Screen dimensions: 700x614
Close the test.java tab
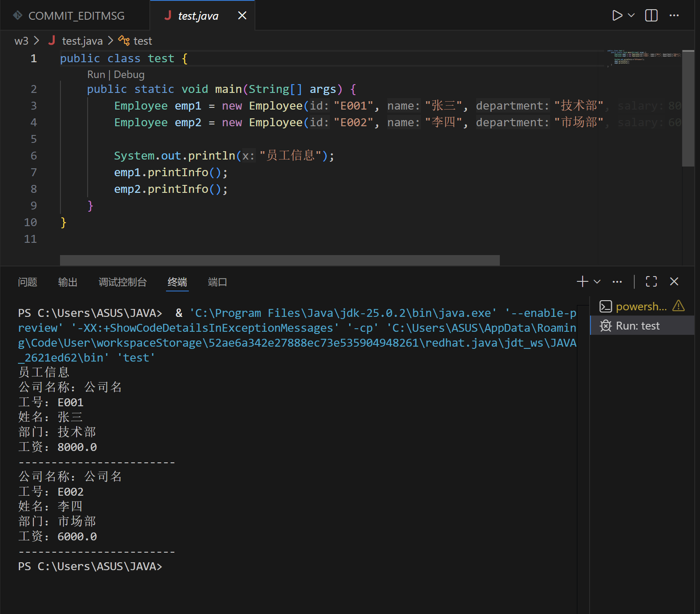click(x=242, y=16)
